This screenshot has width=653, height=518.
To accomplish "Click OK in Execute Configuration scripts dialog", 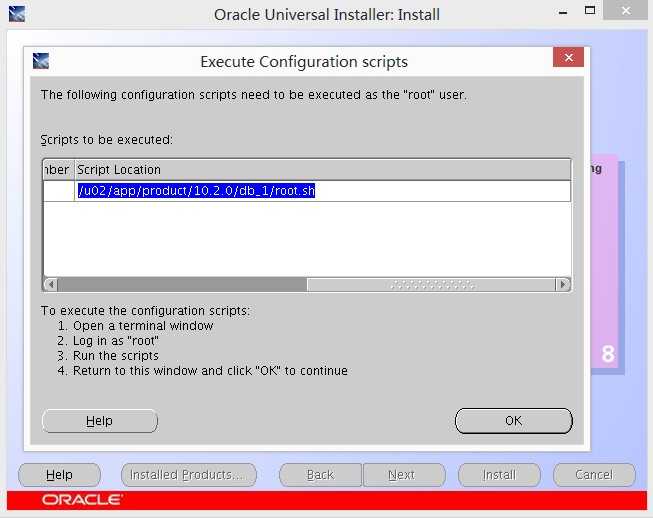I will [513, 421].
